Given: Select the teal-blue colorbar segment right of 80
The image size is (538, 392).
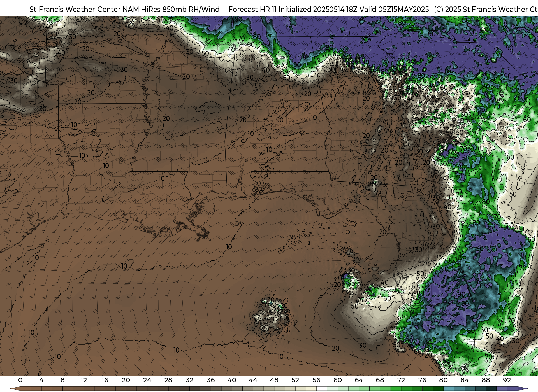Looking at the screenshot, I should [449, 389].
